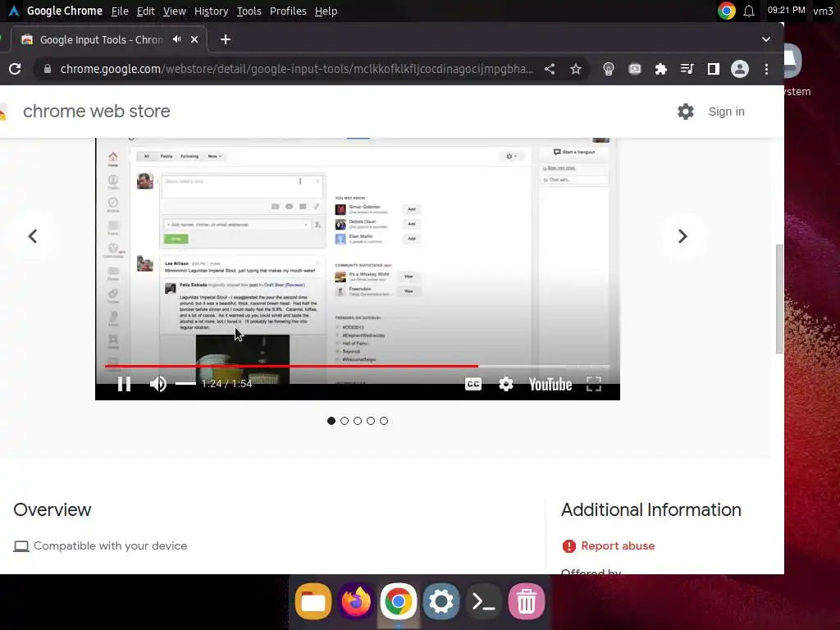The image size is (840, 630).
Task: Click the vm3 label in top panel
Action: [x=823, y=11]
